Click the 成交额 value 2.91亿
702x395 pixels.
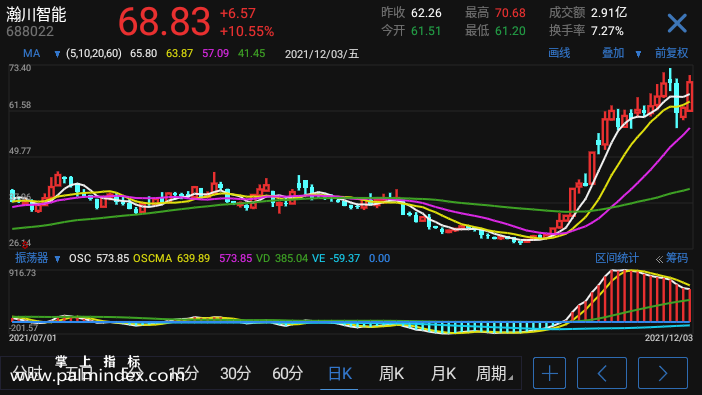(x=609, y=13)
